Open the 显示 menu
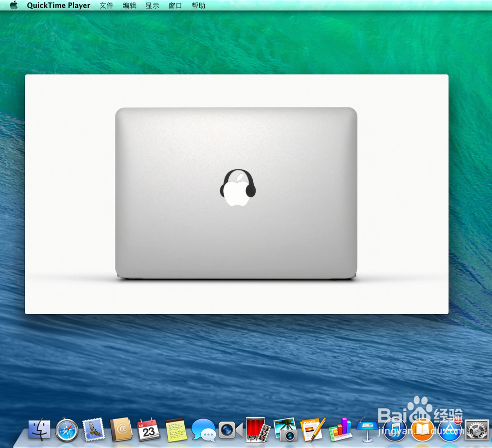The image size is (492, 448). [x=152, y=5]
